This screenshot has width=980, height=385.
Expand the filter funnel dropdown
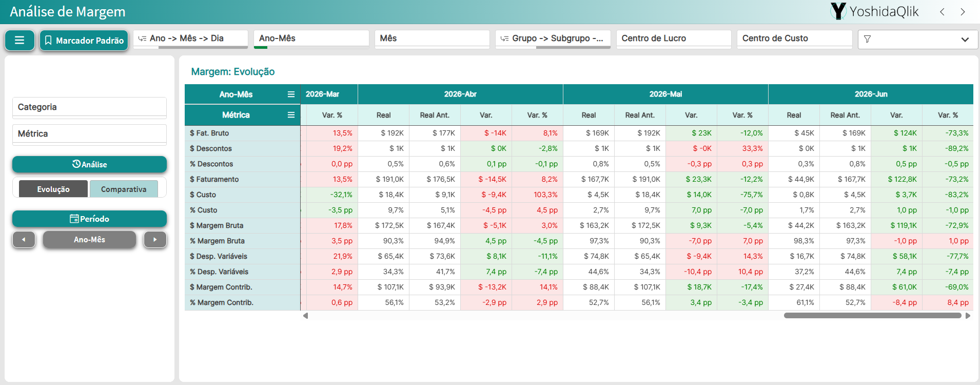[x=918, y=40]
